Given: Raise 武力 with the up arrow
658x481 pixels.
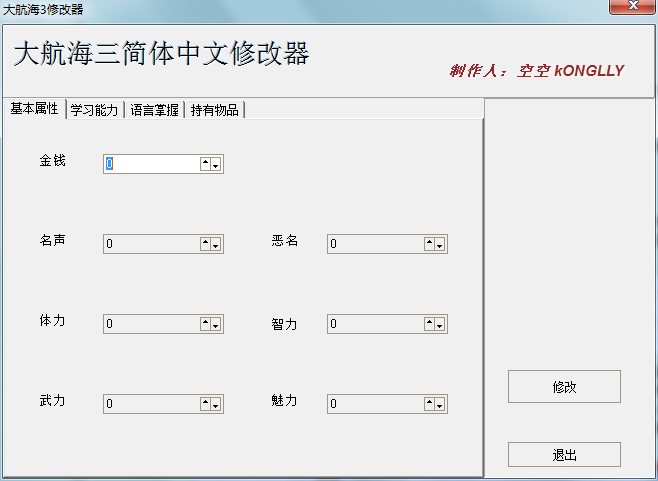Looking at the screenshot, I should 205,404.
